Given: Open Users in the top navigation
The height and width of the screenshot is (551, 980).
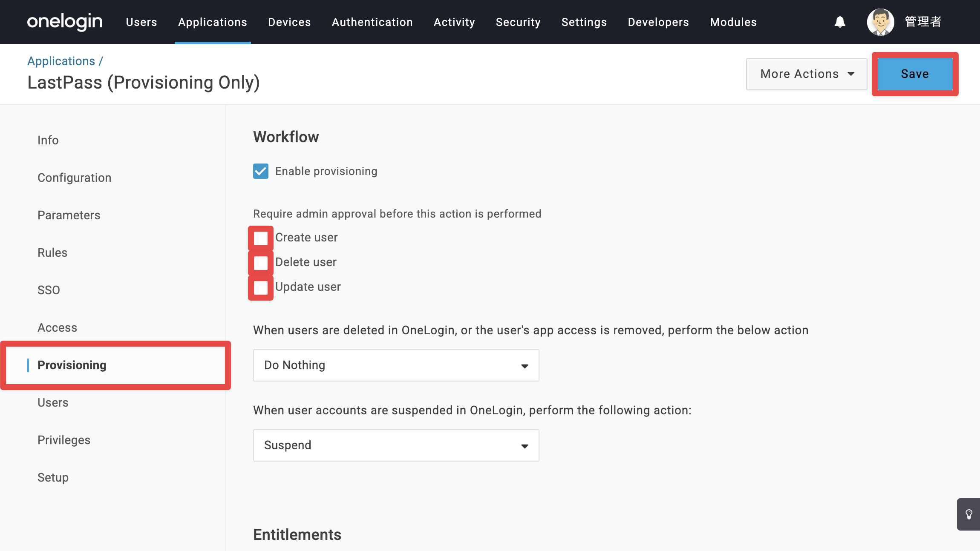Looking at the screenshot, I should (141, 22).
